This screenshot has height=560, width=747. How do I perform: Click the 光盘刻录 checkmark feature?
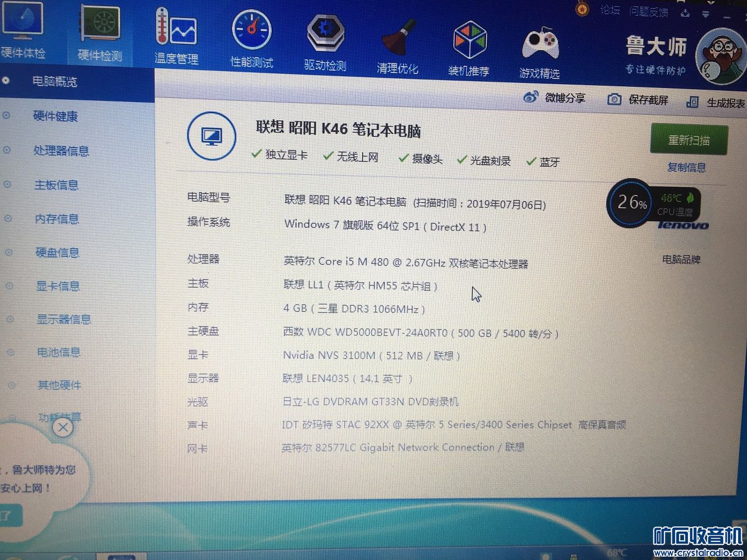point(484,160)
